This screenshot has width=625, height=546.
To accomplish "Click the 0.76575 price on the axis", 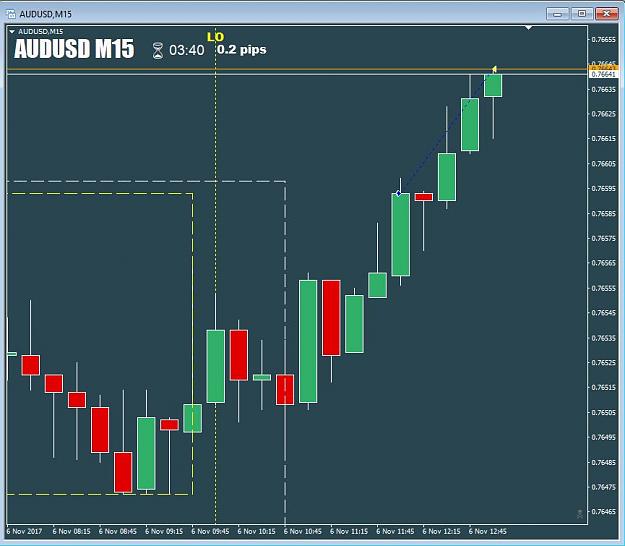I will pos(603,238).
